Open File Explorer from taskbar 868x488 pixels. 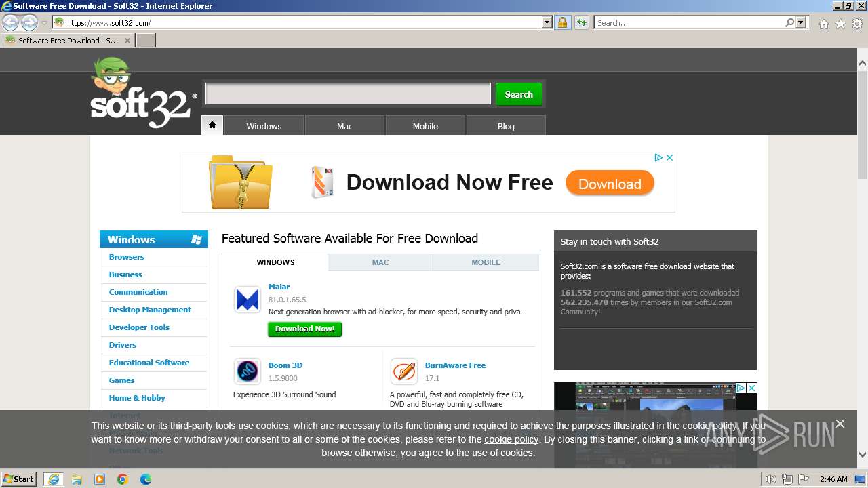[77, 479]
